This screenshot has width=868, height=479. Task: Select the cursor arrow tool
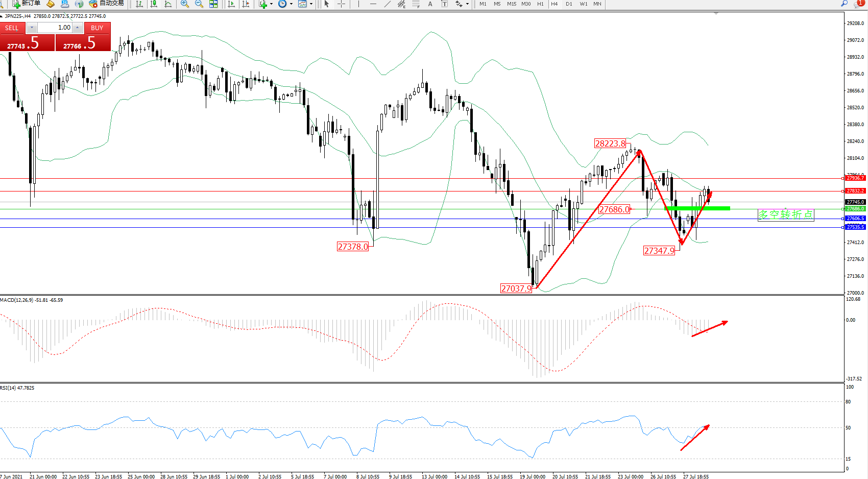[x=327, y=4]
